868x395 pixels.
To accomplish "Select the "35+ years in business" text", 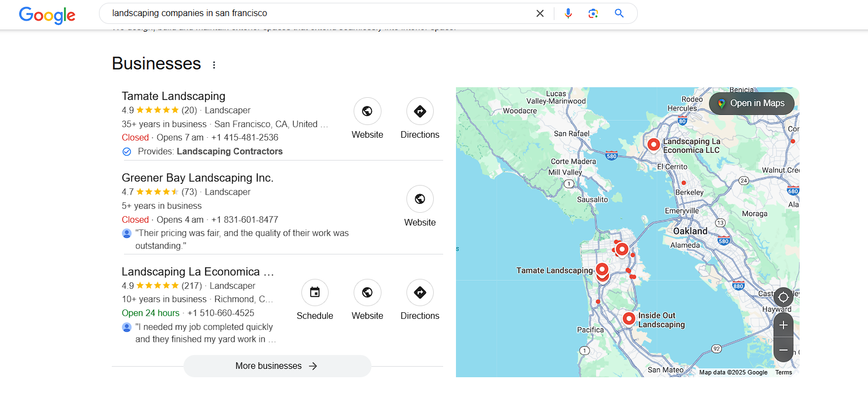I will pos(164,124).
